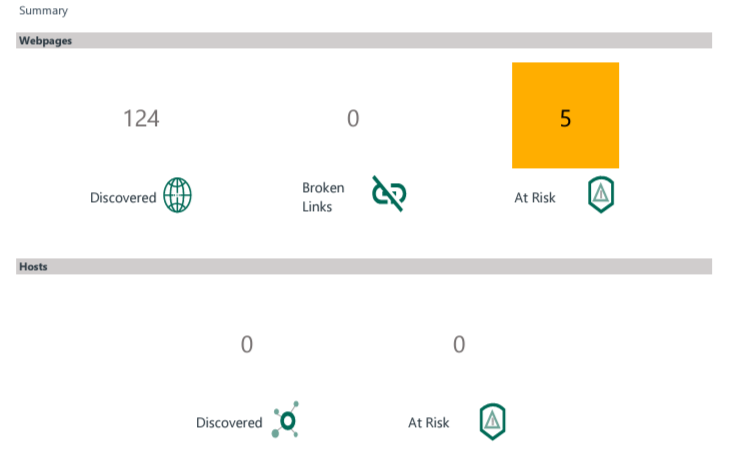Image resolution: width=731 pixels, height=454 pixels.
Task: Click the Broken Links count of 0
Action: [x=353, y=118]
